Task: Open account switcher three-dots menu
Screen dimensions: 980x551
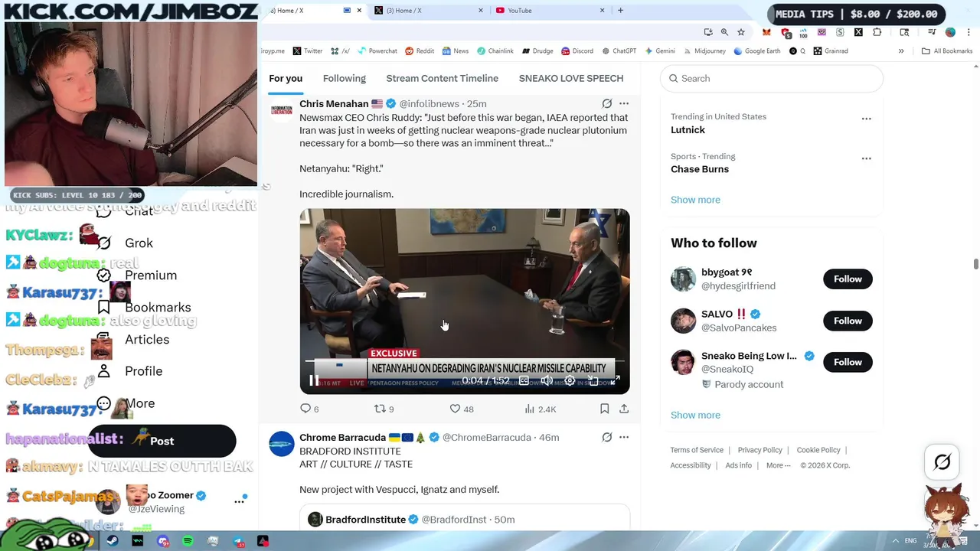Action: (239, 501)
